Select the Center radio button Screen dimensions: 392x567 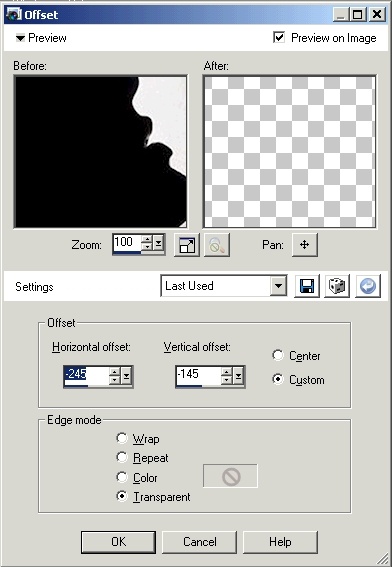pyautogui.click(x=278, y=355)
